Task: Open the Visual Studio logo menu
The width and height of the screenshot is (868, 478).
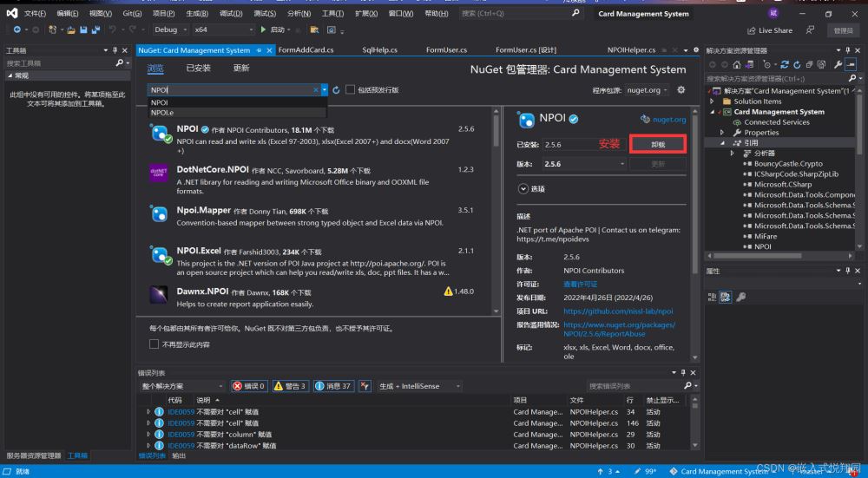Action: click(x=11, y=13)
